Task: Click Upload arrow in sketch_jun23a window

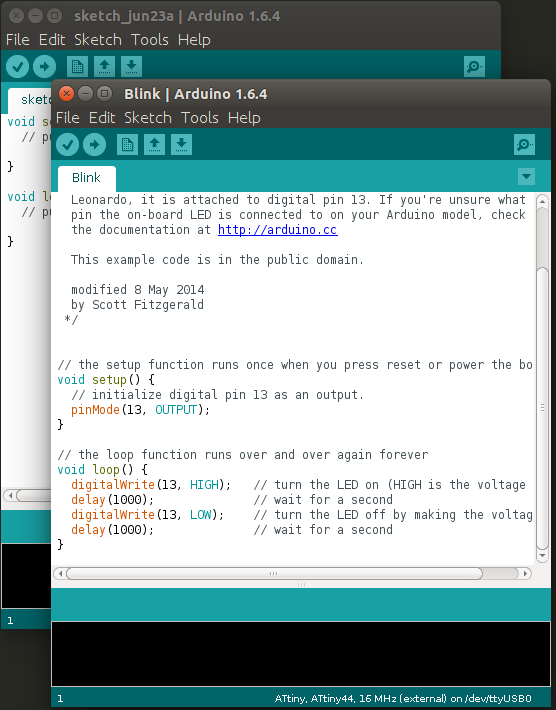Action: 44,67
